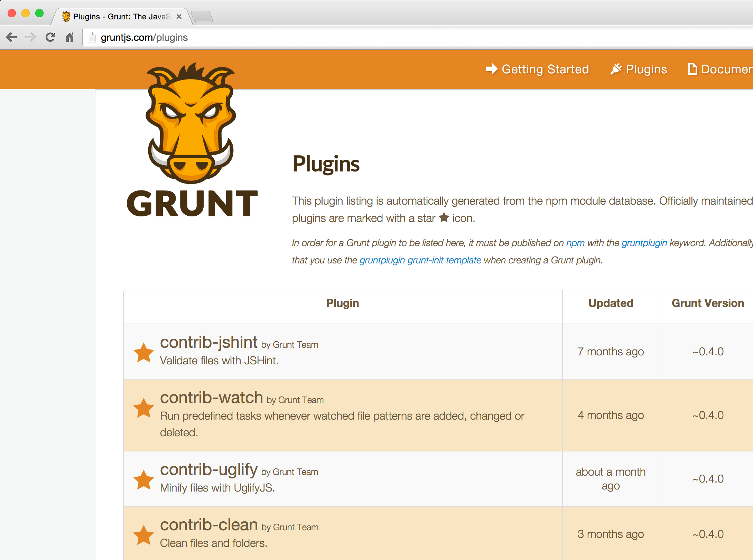The height and width of the screenshot is (560, 753).
Task: Click '7 months ago' in contrib-jshint row
Action: click(x=611, y=352)
